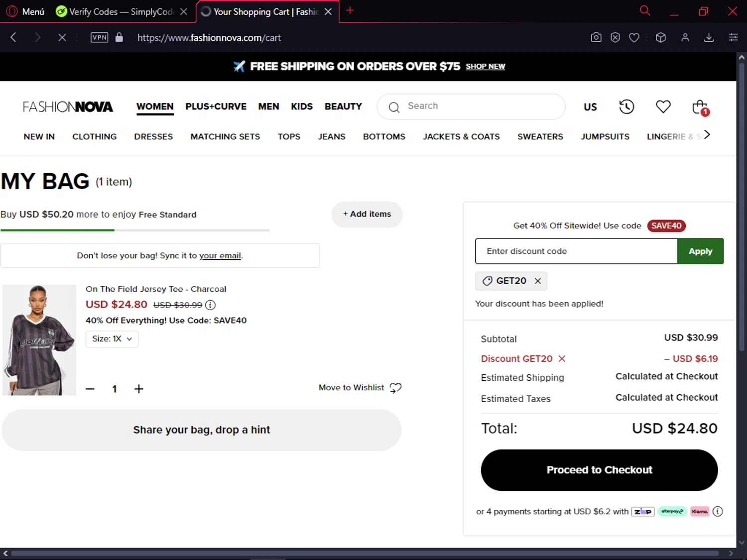Open the tab search magnifier icon
Screen dimensions: 747x560
[x=645, y=10]
